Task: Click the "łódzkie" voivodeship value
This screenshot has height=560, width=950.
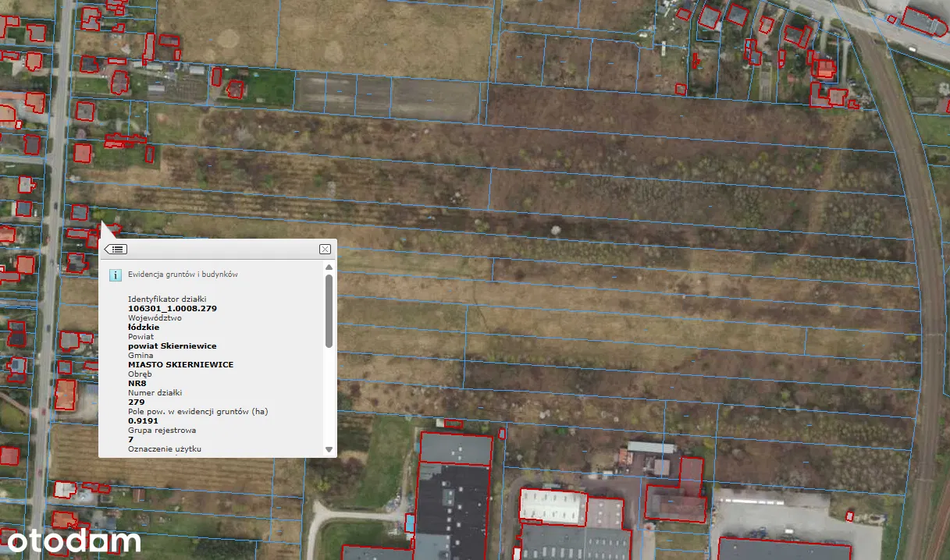Action: tap(144, 327)
